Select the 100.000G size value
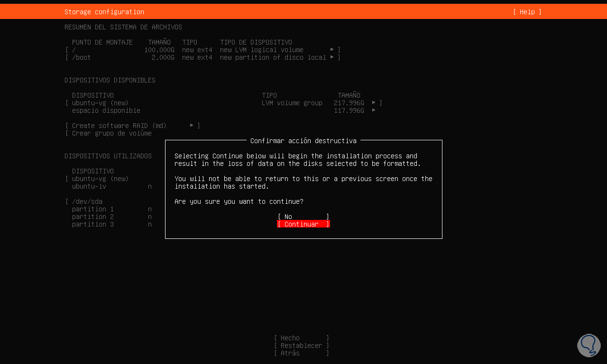This screenshot has height=364, width=607. (x=159, y=50)
